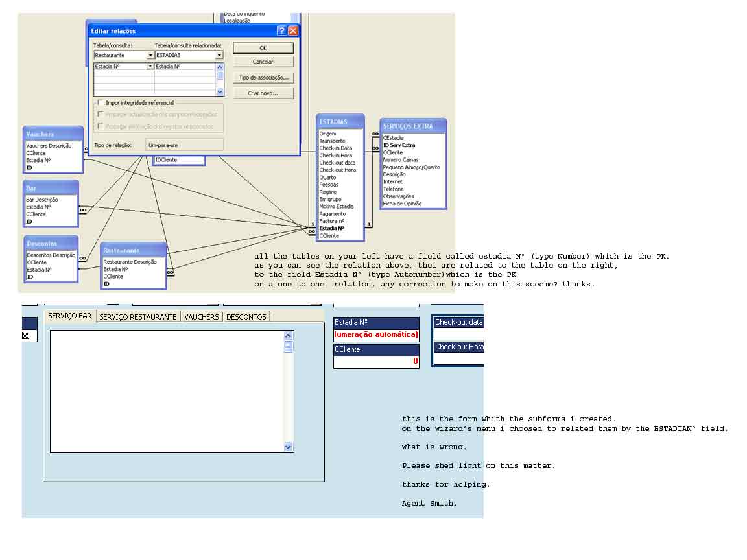
Task: Click the CCliente field showing 0 on the form
Action: click(x=376, y=362)
